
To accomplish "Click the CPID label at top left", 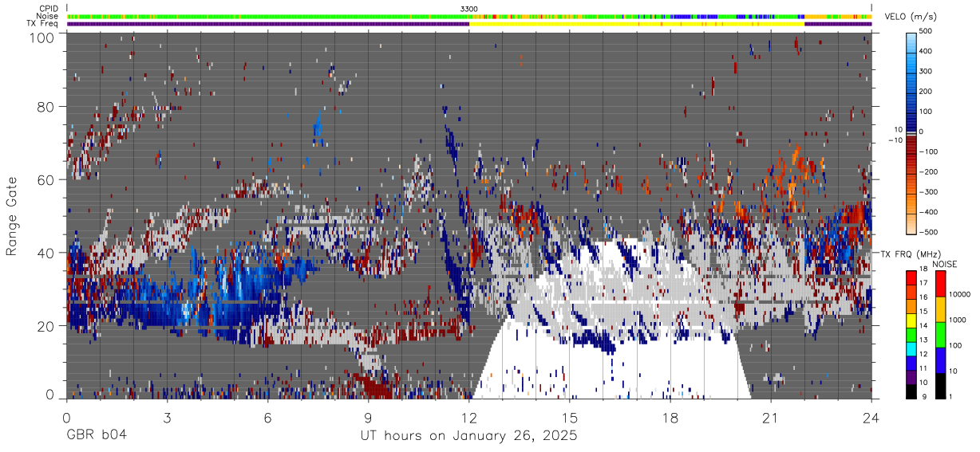I will coord(48,9).
